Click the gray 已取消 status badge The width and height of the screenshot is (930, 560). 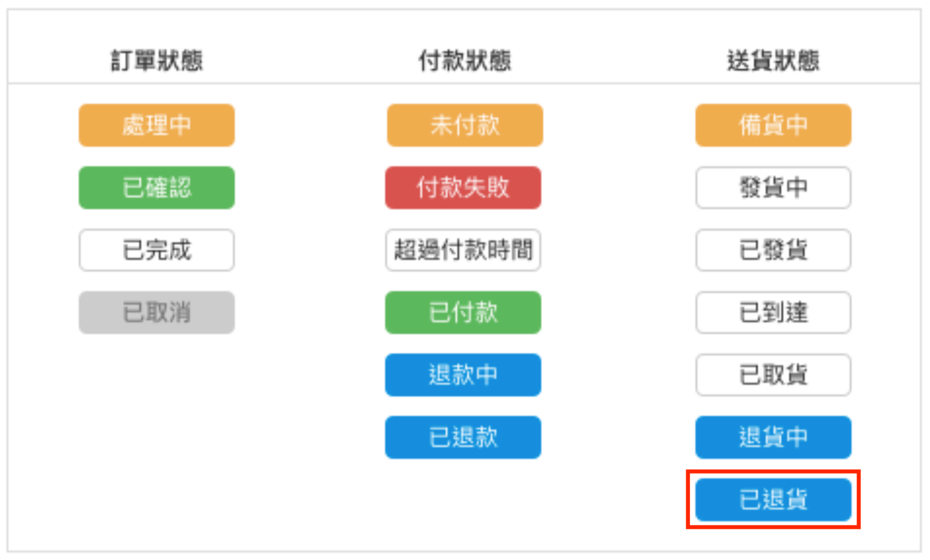(x=157, y=312)
